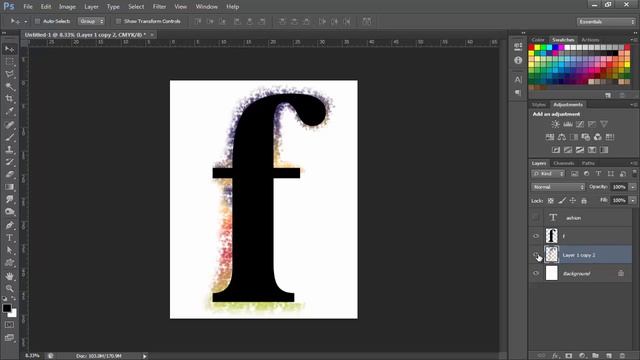This screenshot has width=640, height=360.
Task: Add a Levels adjustment
Action: coord(568,124)
